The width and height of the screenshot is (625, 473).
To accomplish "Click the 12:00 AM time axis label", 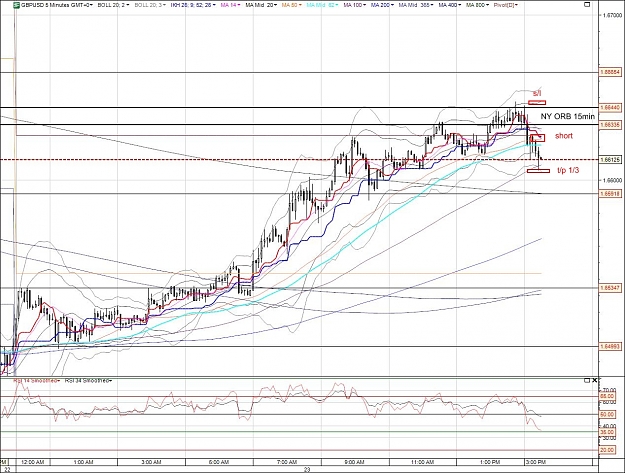I will (32, 462).
